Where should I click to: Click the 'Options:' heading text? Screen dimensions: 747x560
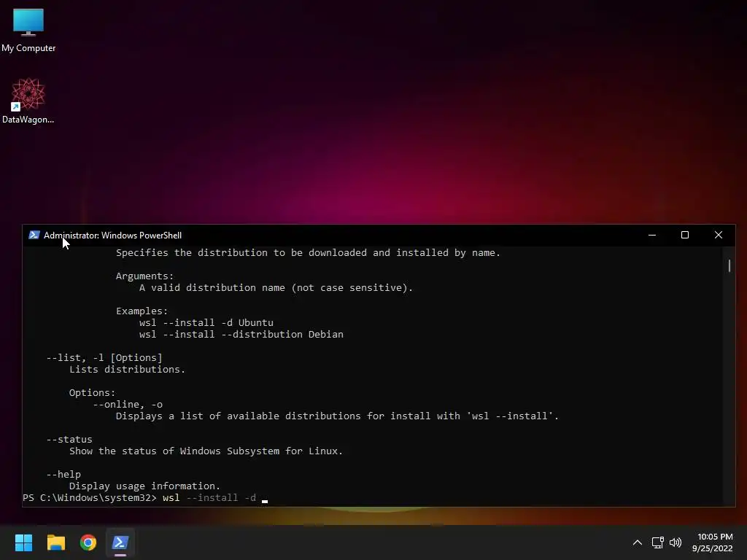point(93,392)
